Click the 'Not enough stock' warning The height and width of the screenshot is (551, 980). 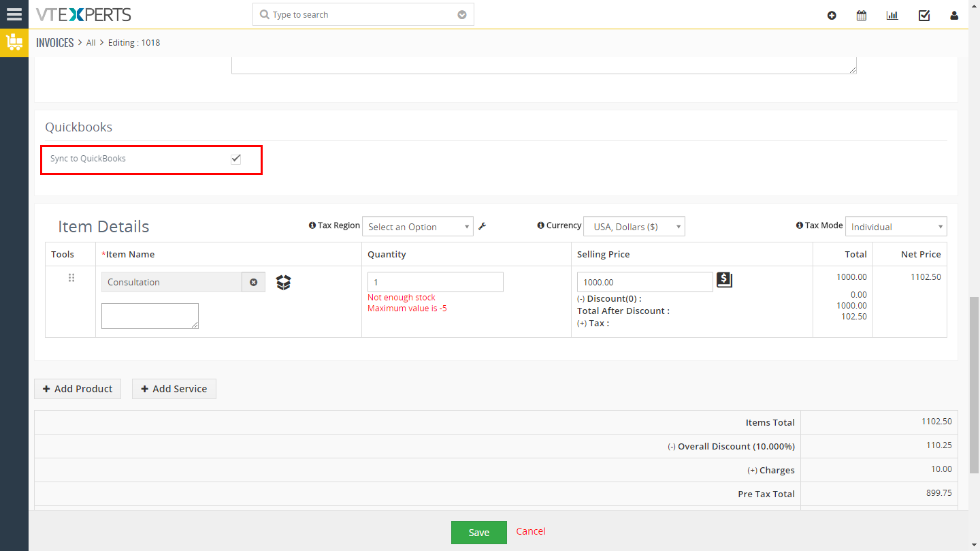pyautogui.click(x=402, y=298)
